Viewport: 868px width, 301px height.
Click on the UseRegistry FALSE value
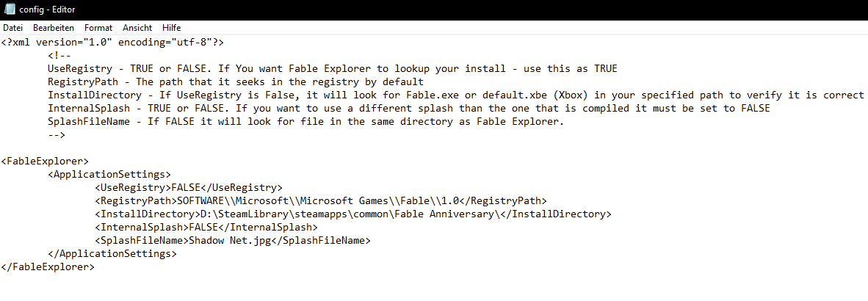[186, 187]
